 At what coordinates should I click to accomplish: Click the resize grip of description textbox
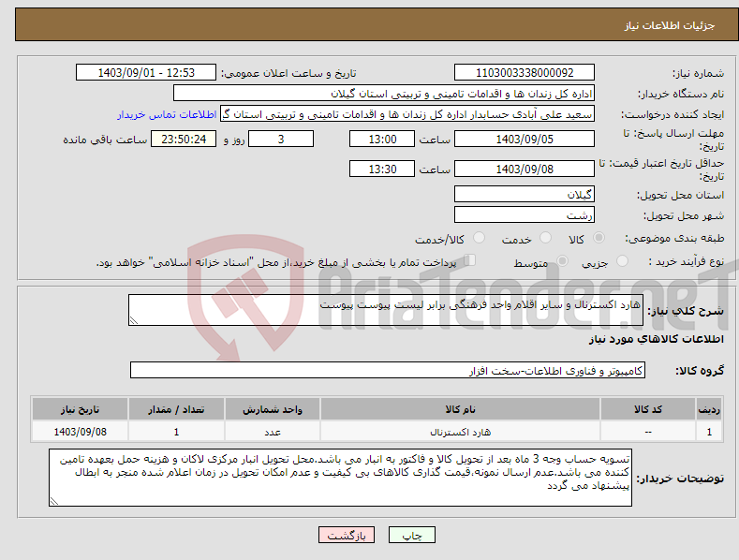click(134, 320)
